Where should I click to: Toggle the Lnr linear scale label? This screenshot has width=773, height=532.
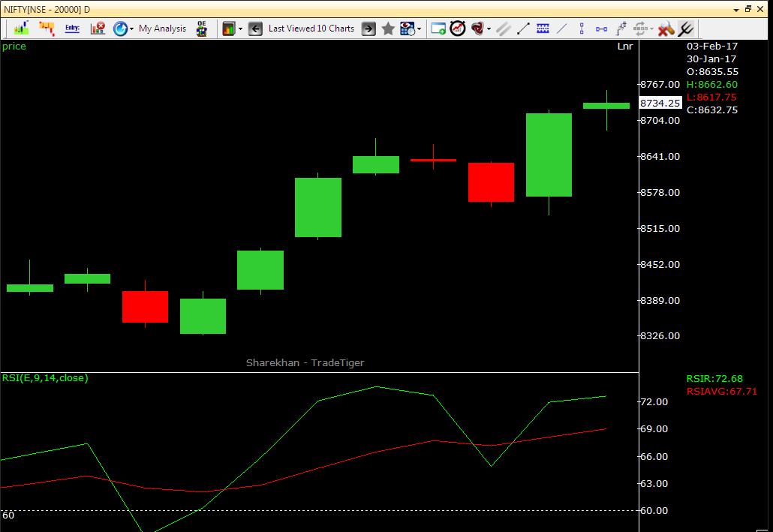624,46
